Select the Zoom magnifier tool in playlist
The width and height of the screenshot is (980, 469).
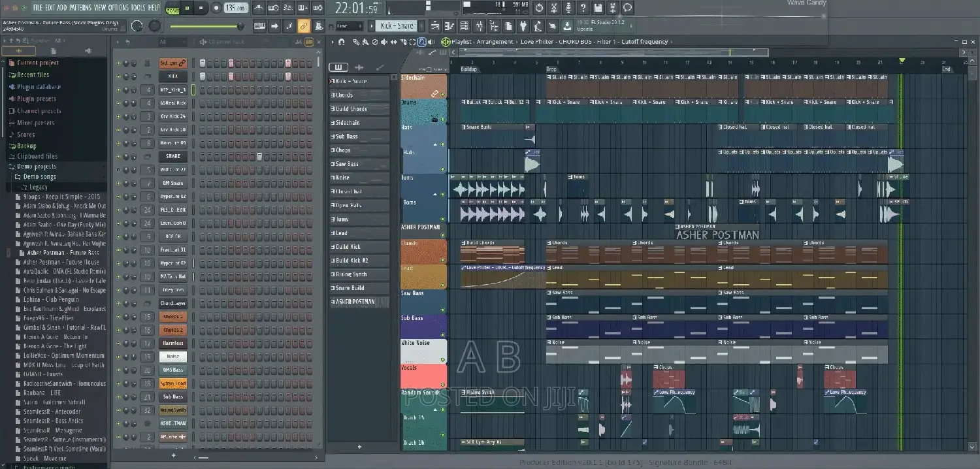click(421, 42)
